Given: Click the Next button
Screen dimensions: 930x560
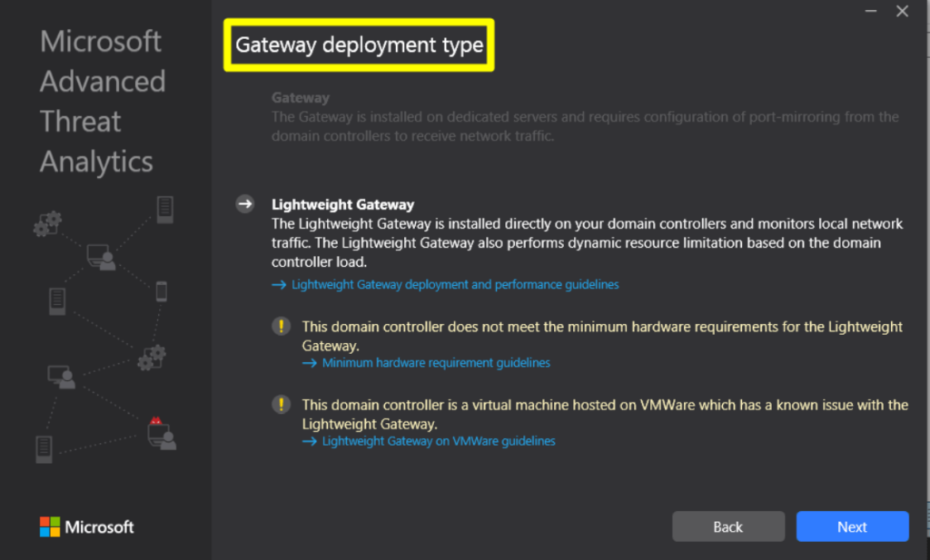Looking at the screenshot, I should pyautogui.click(x=852, y=526).
